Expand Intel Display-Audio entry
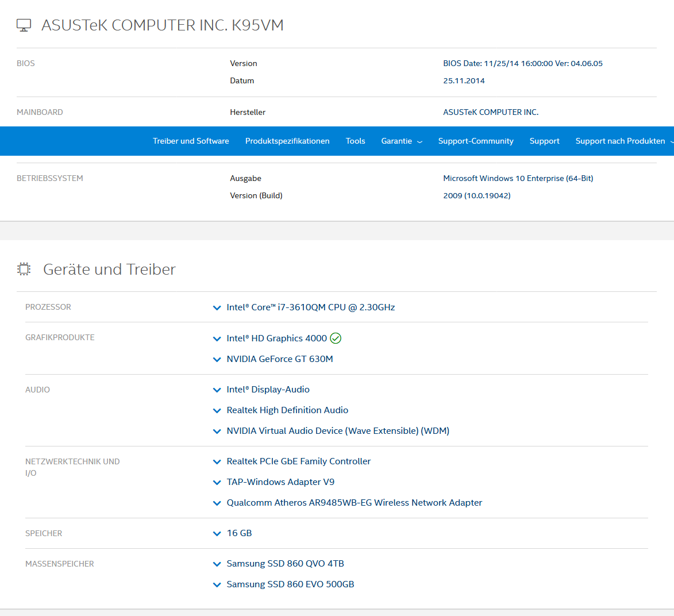The width and height of the screenshot is (674, 616). click(217, 390)
